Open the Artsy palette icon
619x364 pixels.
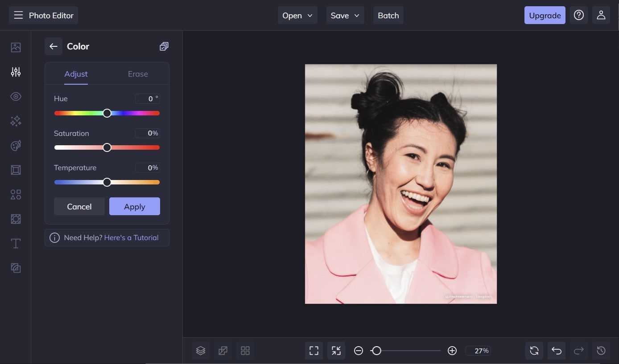point(16,146)
